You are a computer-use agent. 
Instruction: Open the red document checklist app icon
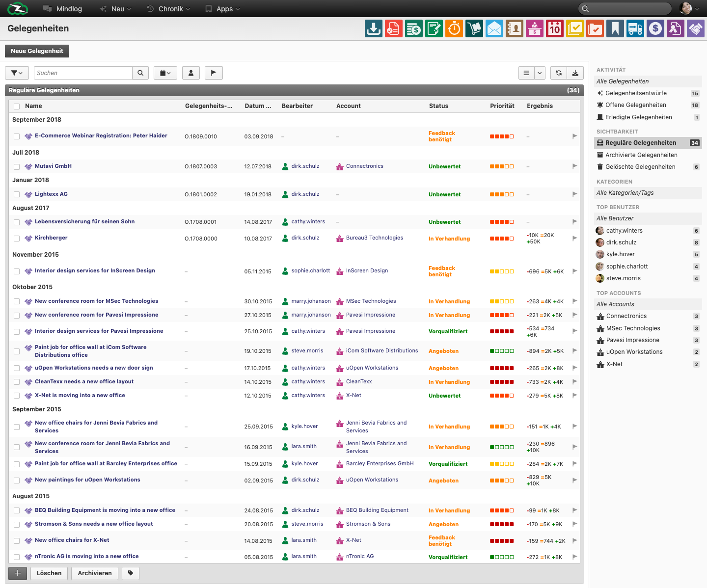click(x=394, y=28)
